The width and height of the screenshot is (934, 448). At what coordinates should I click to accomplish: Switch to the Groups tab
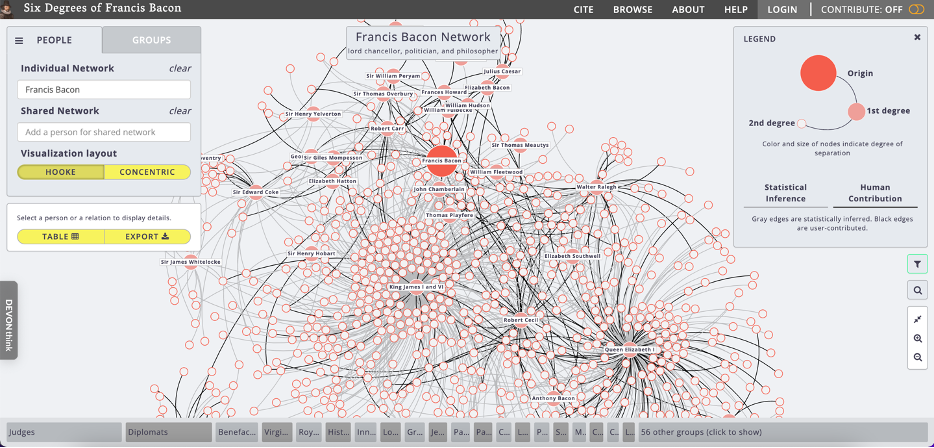point(151,40)
